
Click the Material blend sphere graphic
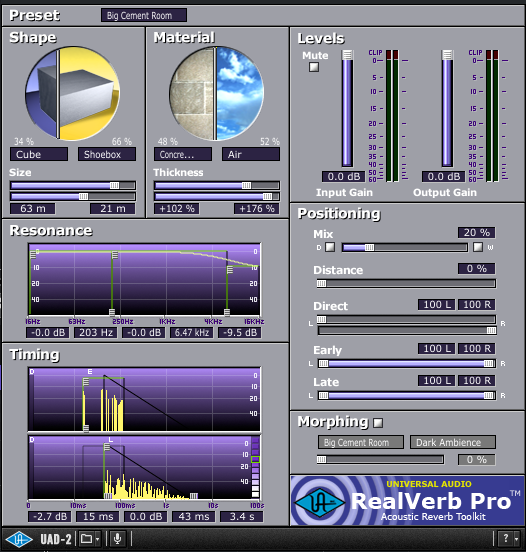point(216,93)
